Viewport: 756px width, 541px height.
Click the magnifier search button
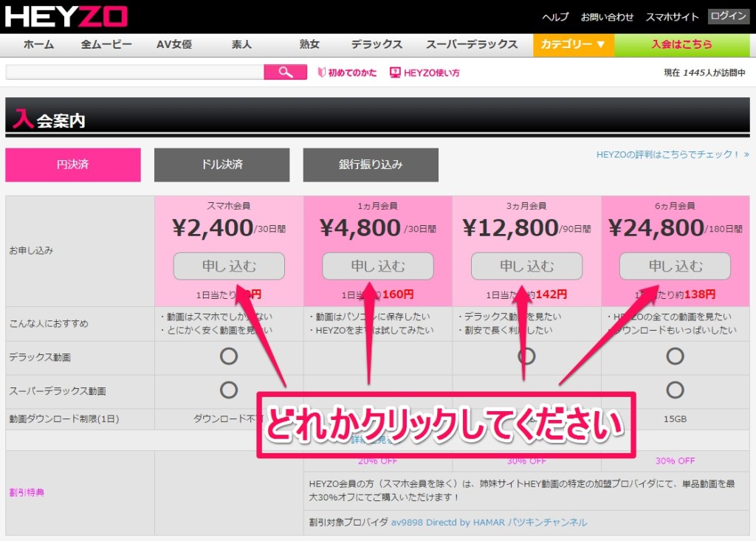click(286, 72)
